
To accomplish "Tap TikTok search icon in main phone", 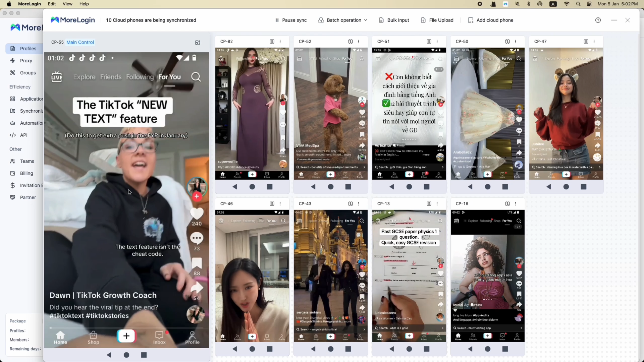I will tap(196, 77).
